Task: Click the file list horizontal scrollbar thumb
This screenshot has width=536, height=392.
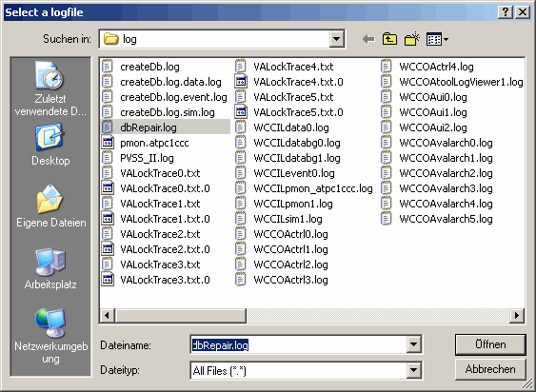Action: pos(181,315)
